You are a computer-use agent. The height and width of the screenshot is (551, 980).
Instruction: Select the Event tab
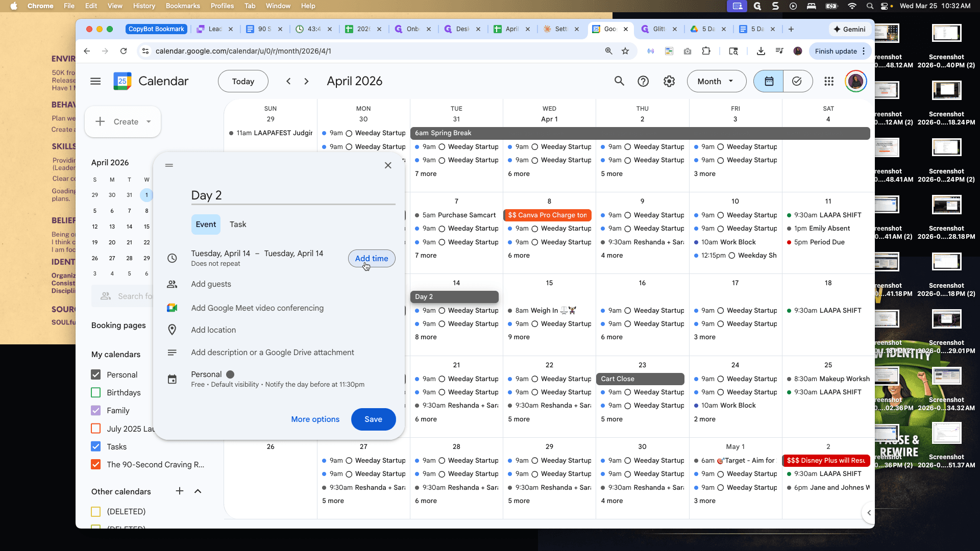point(206,224)
